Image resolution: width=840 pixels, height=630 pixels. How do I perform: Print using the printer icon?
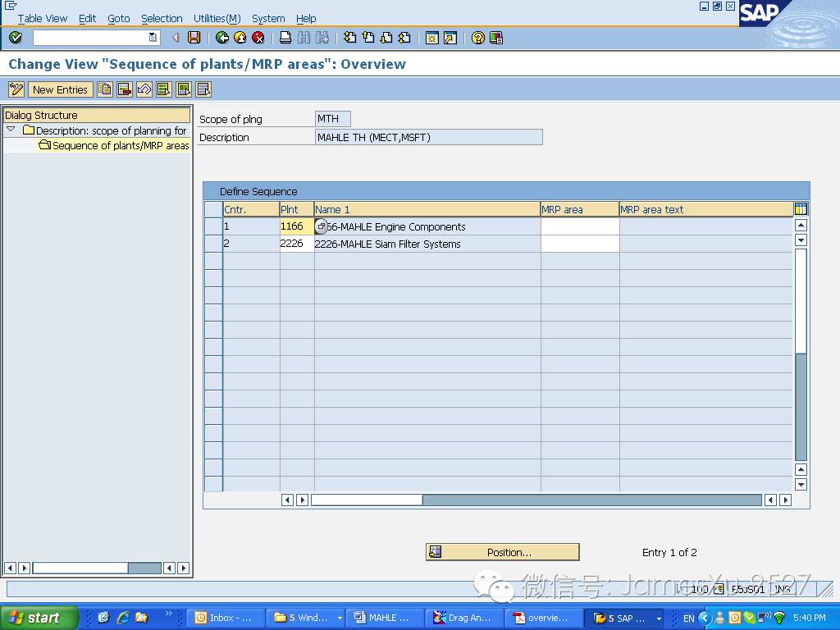tap(285, 38)
